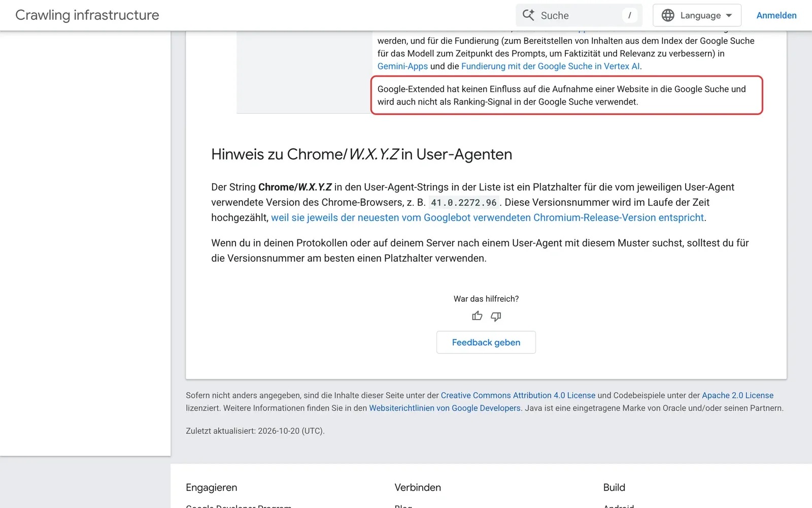The height and width of the screenshot is (508, 812).
Task: Click the thumbs up helpful icon
Action: (477, 316)
